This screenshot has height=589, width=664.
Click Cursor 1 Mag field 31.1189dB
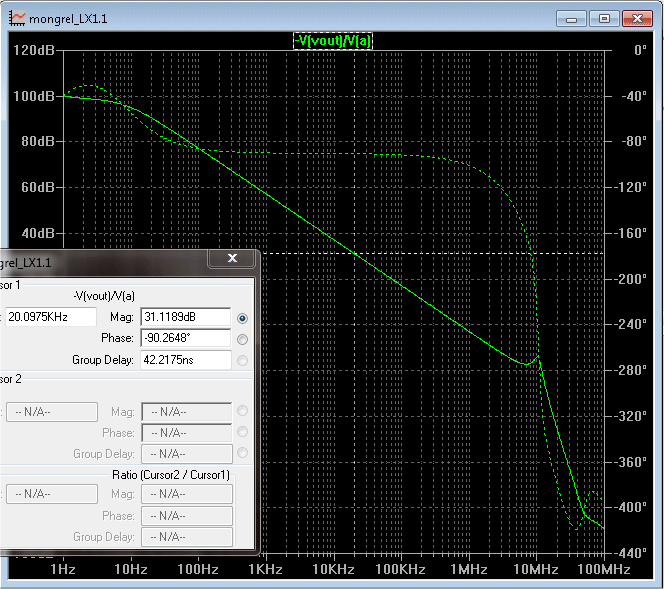[185, 317]
